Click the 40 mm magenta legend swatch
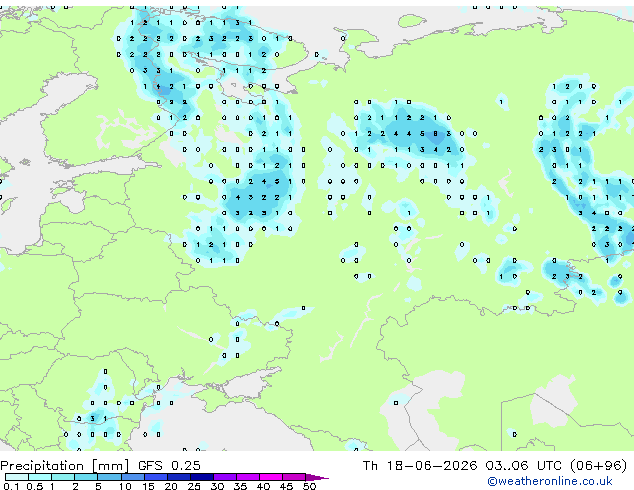 tap(271, 477)
